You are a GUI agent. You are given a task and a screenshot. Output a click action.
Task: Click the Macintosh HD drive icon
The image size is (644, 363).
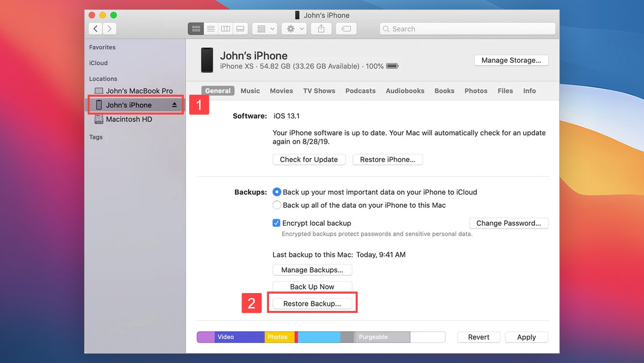[x=99, y=119]
